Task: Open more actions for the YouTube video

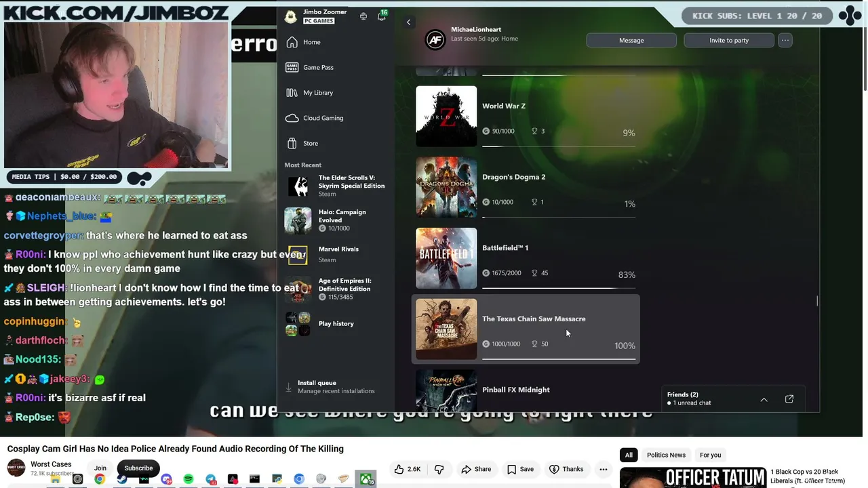Action: pos(603,469)
